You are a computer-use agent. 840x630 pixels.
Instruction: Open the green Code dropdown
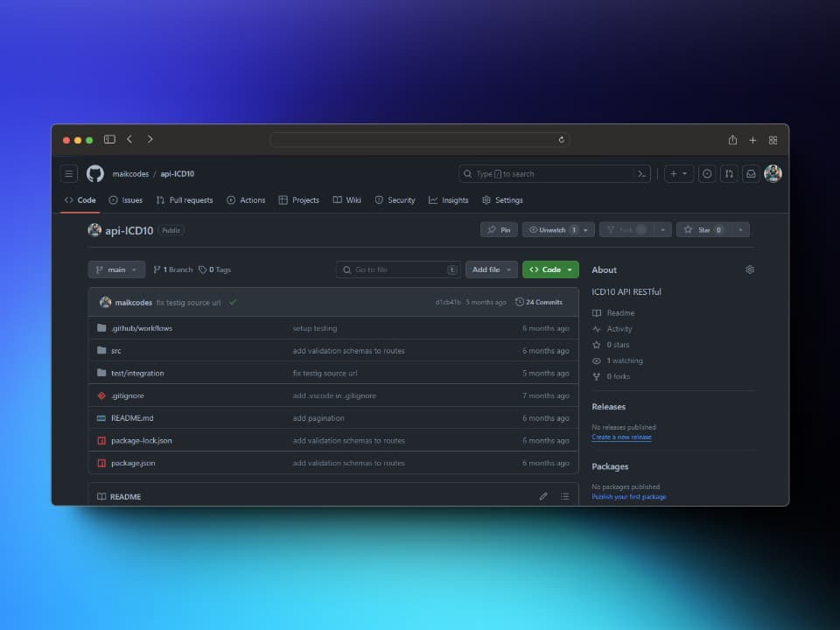(x=550, y=269)
